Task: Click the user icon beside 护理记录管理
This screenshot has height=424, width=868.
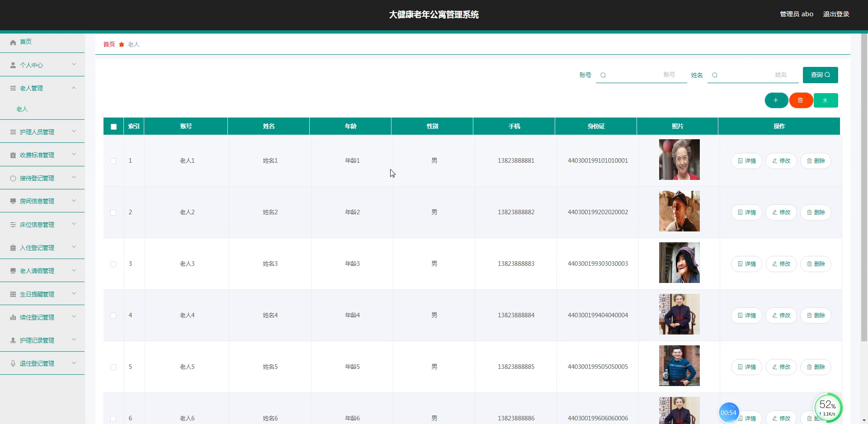Action: coord(13,340)
